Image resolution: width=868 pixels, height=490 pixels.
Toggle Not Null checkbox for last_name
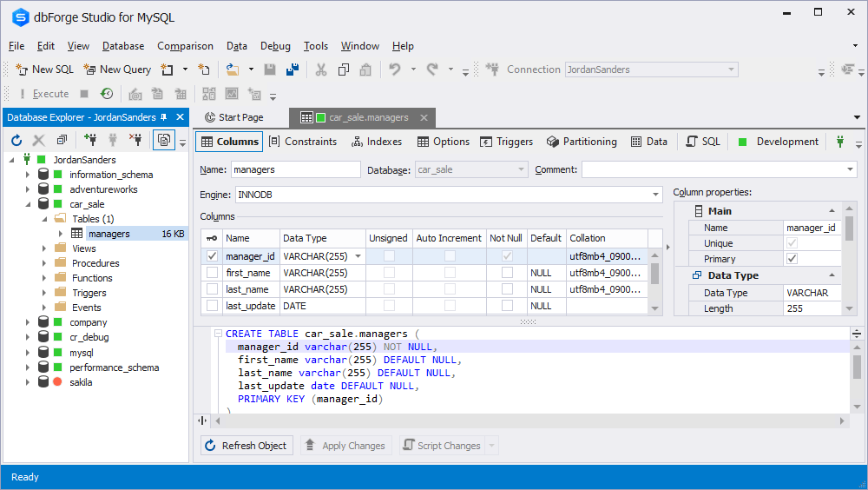[507, 288]
